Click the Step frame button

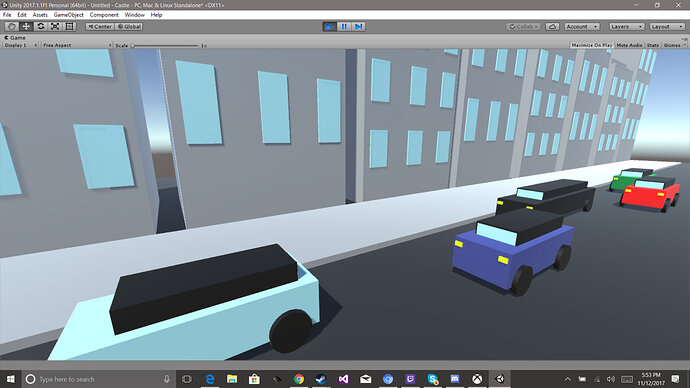pos(359,27)
